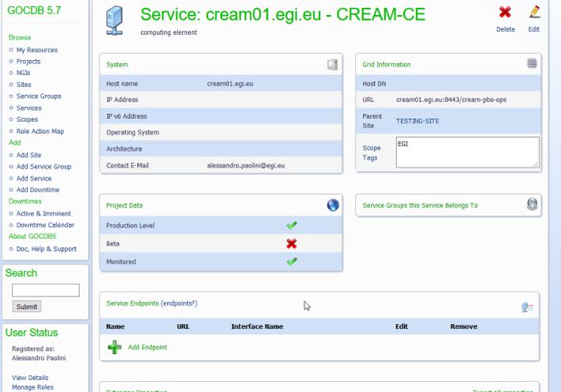Select Add Service Group
The image size is (561, 392).
(44, 166)
